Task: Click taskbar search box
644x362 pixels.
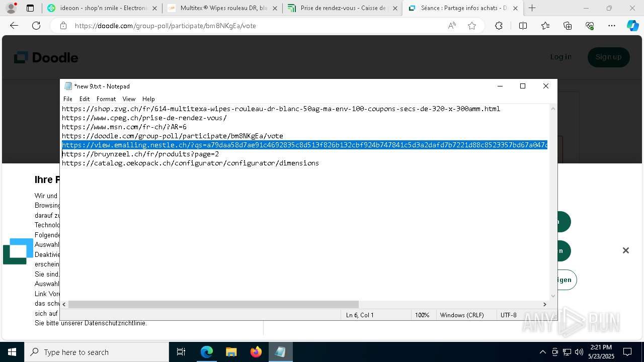Action: coord(97,352)
